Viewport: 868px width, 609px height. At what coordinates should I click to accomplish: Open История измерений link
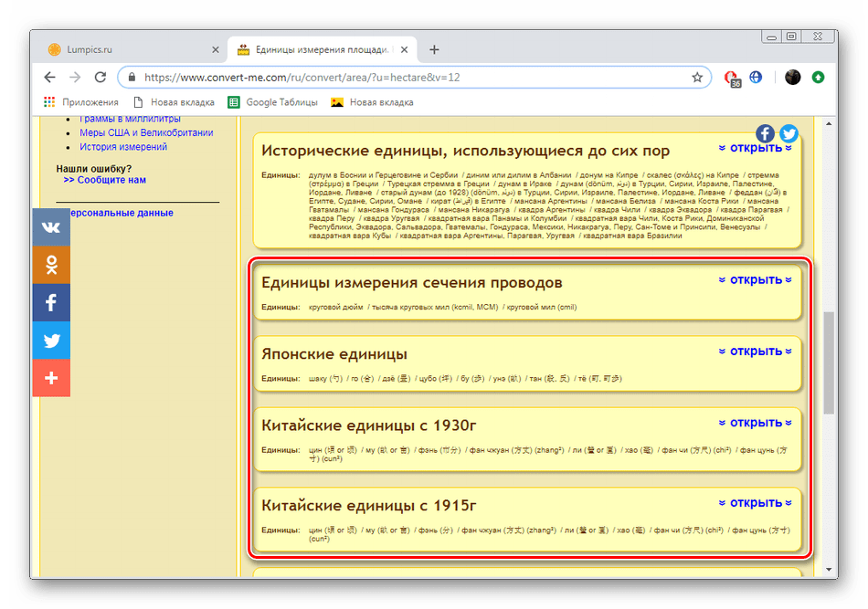coord(123,147)
